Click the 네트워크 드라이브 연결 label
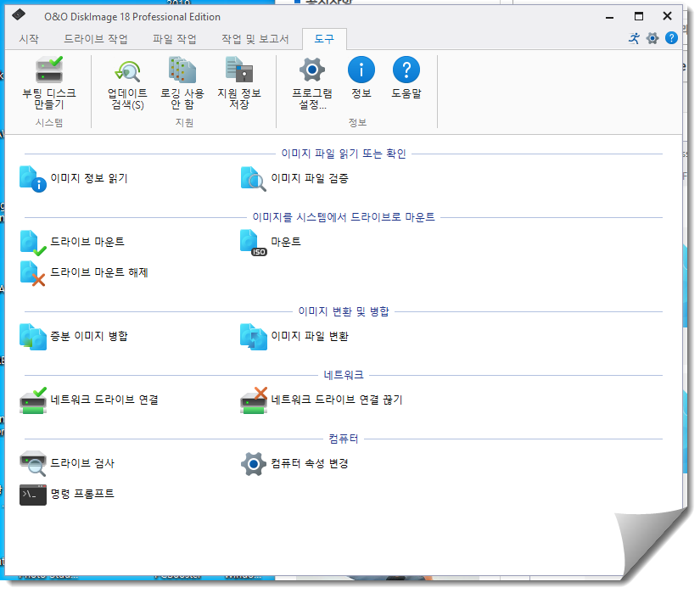 104,400
